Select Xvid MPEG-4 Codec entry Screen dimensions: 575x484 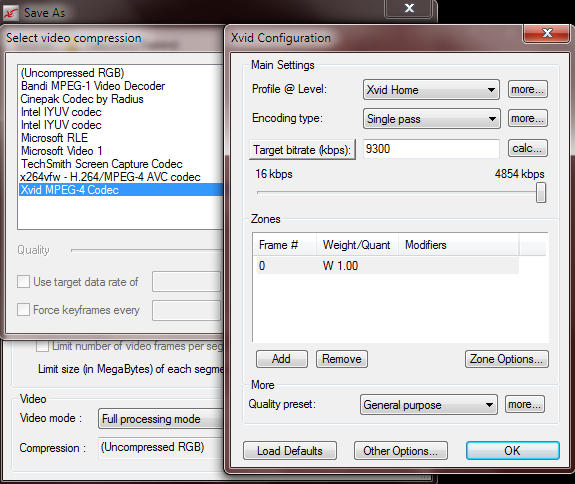121,190
